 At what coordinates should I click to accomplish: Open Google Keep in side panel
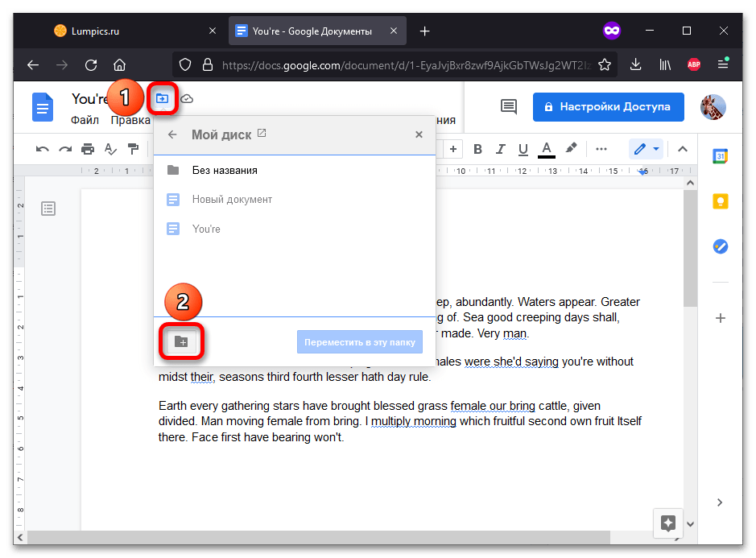pos(720,201)
